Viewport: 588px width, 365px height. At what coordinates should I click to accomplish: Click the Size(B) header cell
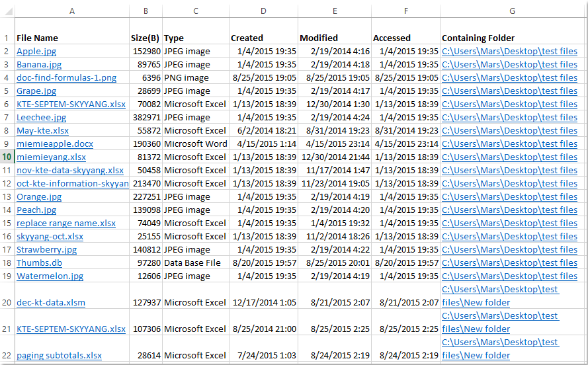pos(146,38)
